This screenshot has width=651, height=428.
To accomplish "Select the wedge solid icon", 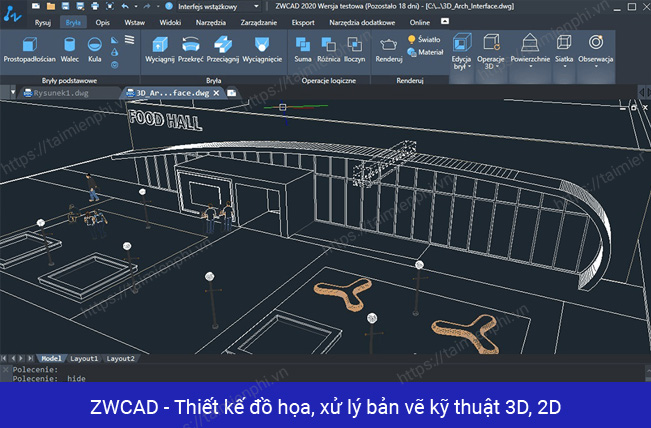I will pyautogui.click(x=115, y=40).
